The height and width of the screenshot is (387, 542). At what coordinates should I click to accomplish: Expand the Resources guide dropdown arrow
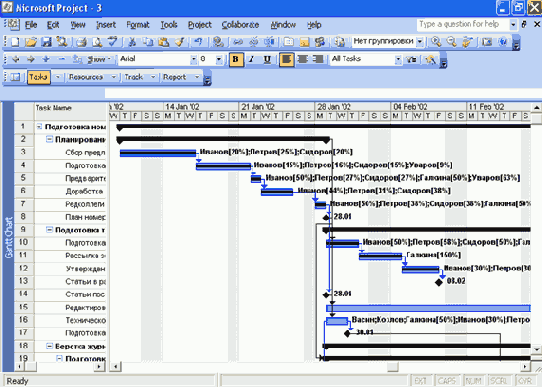113,77
